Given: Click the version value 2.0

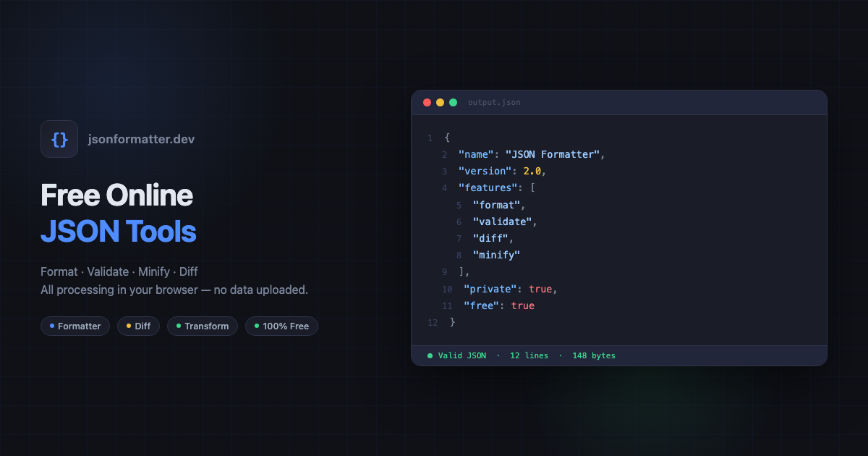Looking at the screenshot, I should click(x=532, y=172).
